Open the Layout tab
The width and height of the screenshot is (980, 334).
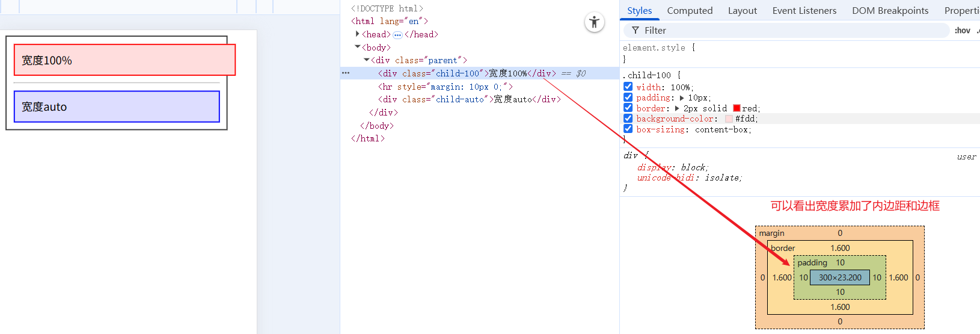[742, 11]
